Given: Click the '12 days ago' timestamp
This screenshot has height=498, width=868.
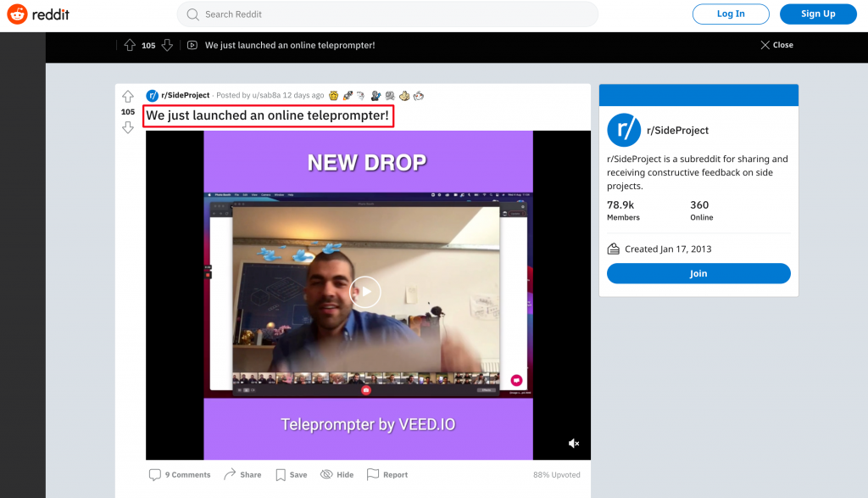Looking at the screenshot, I should point(303,95).
